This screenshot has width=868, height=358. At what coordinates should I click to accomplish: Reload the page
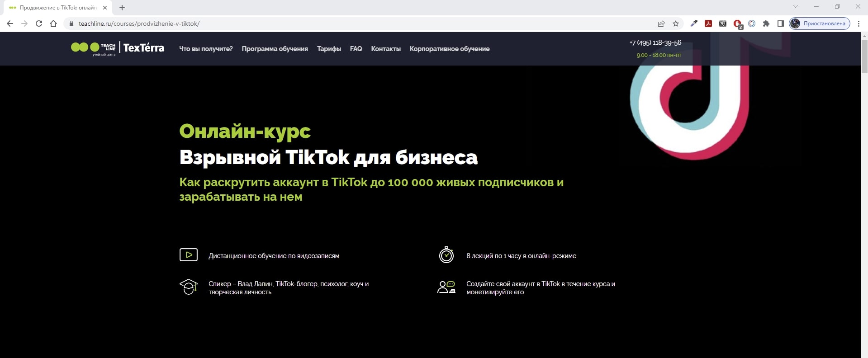[x=39, y=24]
